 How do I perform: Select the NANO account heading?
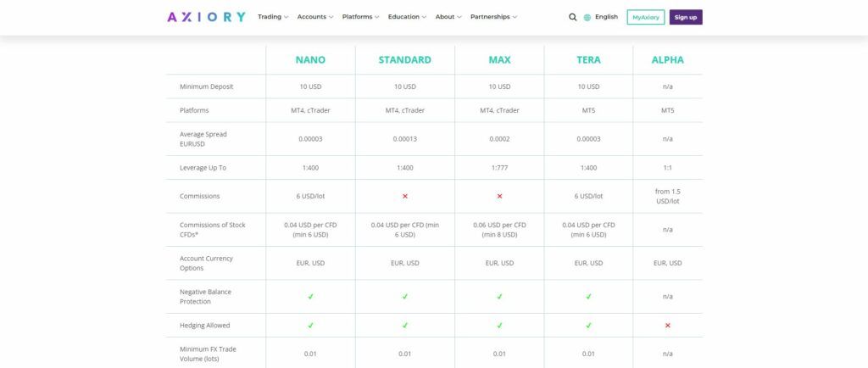[310, 59]
